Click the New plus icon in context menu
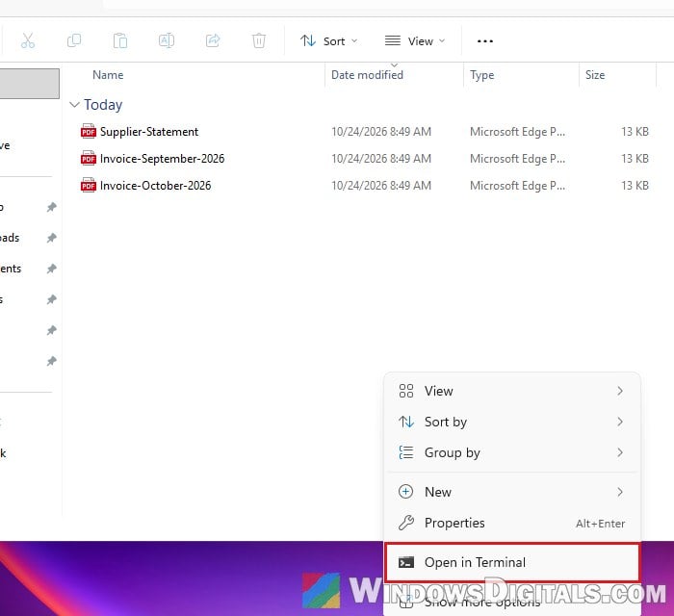This screenshot has height=616, width=674. (405, 492)
